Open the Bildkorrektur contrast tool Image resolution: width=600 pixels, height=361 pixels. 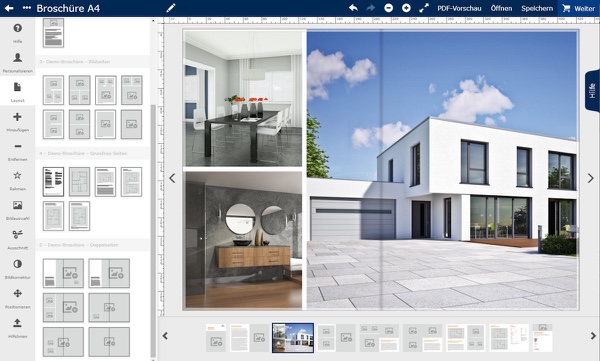point(18,264)
